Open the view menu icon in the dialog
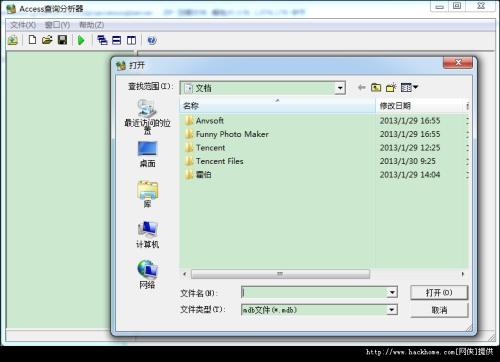 (409, 87)
